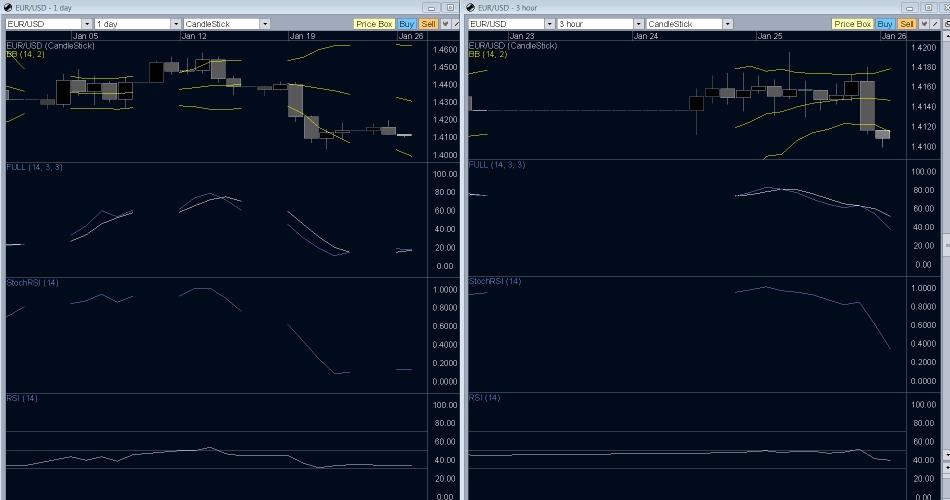Click the StochRSI (14) label in 1 day chart
Image resolution: width=950 pixels, height=500 pixels.
tap(33, 282)
